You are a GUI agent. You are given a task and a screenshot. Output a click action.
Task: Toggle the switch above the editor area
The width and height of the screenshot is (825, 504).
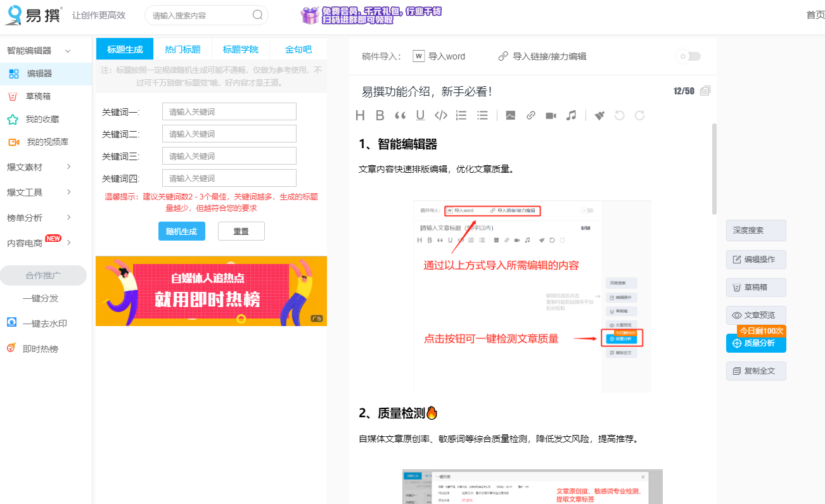tap(688, 56)
